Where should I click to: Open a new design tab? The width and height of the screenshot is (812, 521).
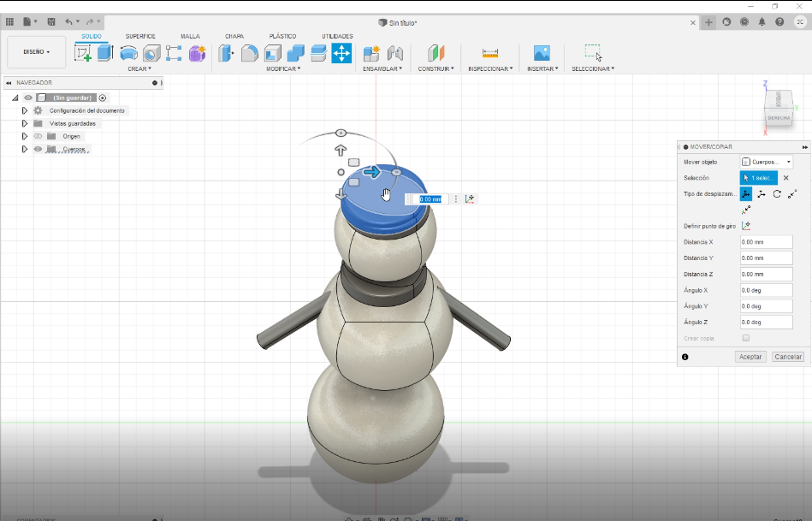(708, 22)
